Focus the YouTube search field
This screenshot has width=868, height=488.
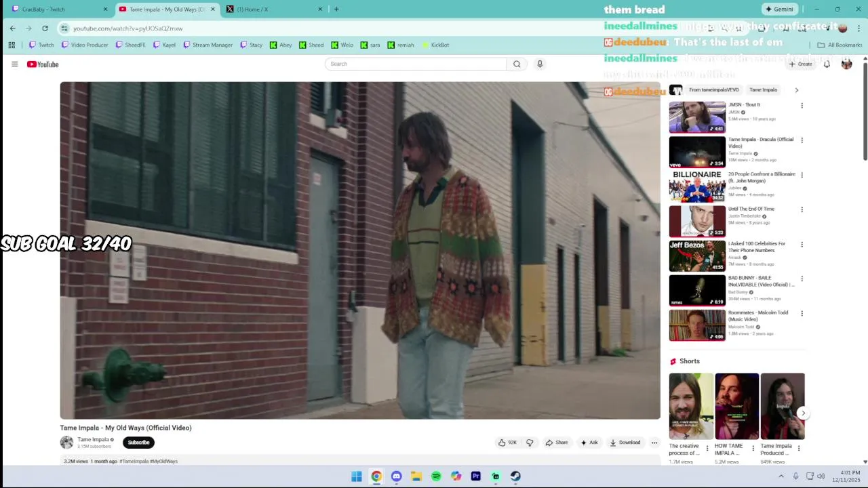coord(416,64)
